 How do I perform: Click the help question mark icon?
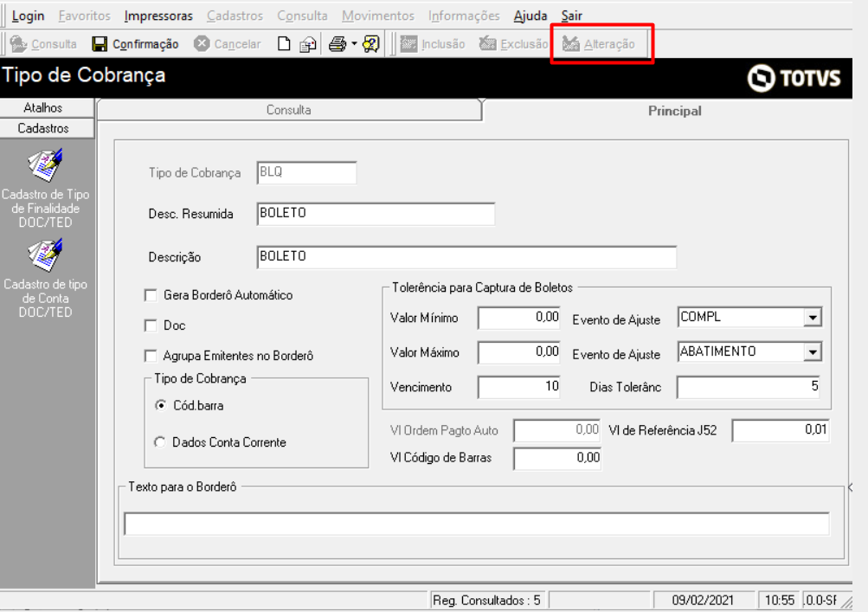[x=371, y=44]
